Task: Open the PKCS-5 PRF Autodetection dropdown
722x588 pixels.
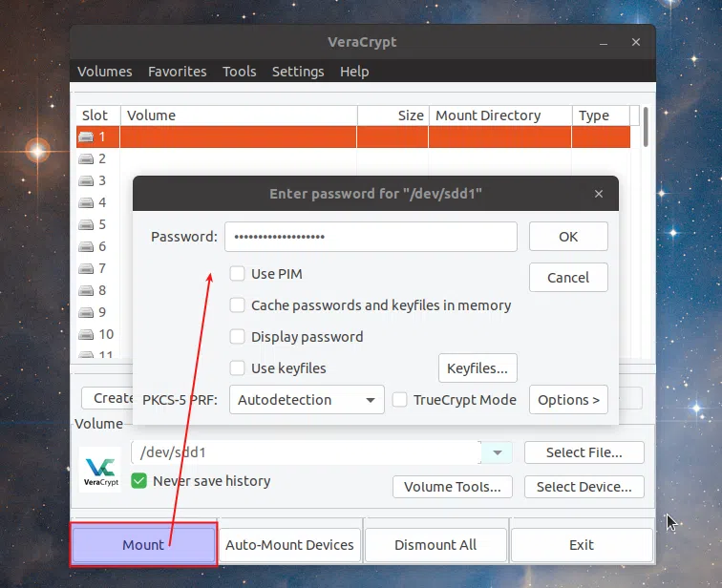Action: (x=307, y=399)
